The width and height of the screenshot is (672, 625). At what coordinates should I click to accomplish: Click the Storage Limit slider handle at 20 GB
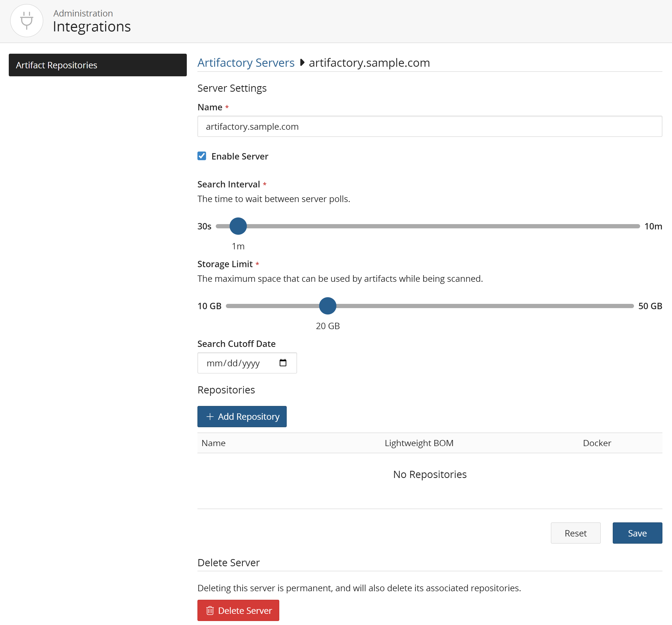pos(328,306)
